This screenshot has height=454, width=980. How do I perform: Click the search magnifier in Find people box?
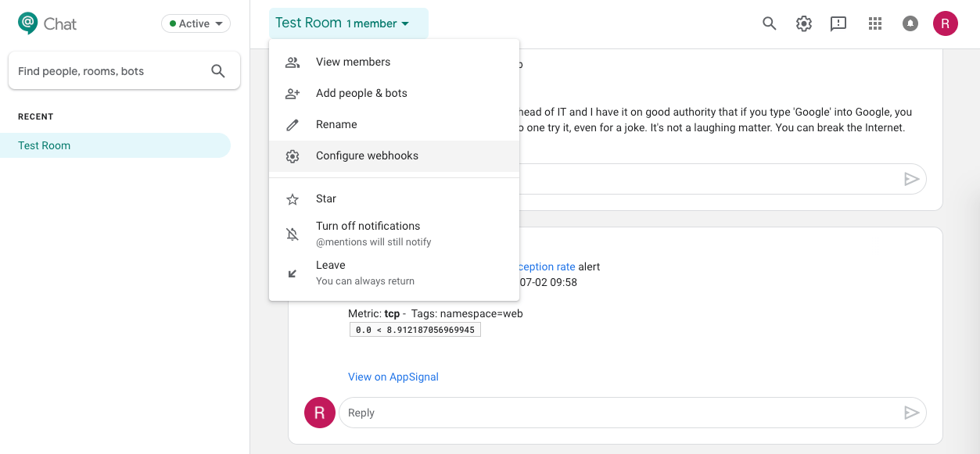click(x=218, y=71)
